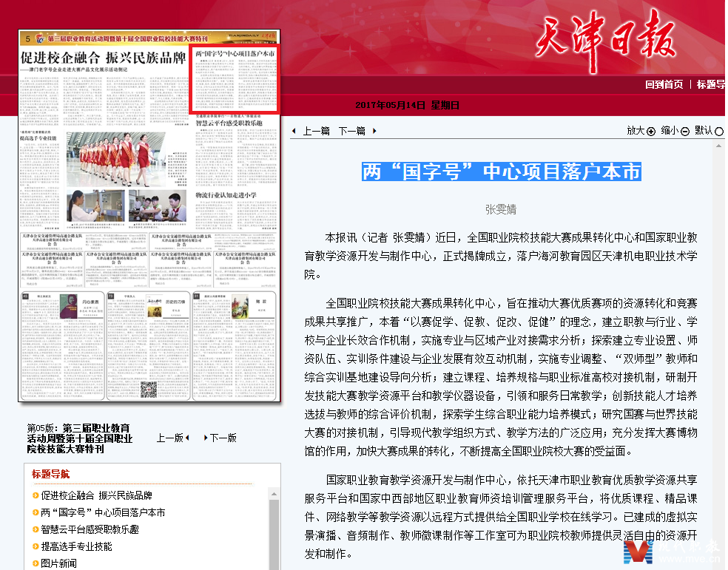Click the 第05版 edition title text
Screen dimensions: 728x570
[x=80, y=438]
